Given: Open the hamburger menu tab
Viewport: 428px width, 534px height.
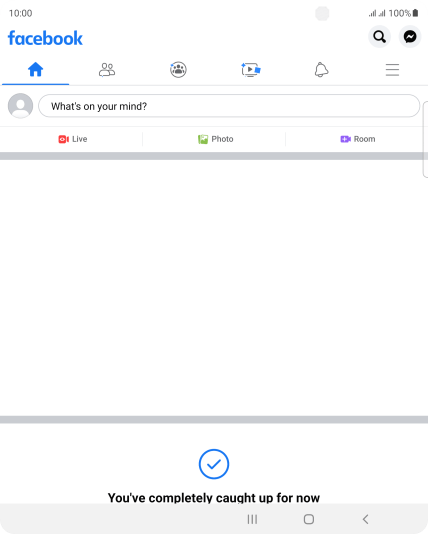Looking at the screenshot, I should coord(392,70).
